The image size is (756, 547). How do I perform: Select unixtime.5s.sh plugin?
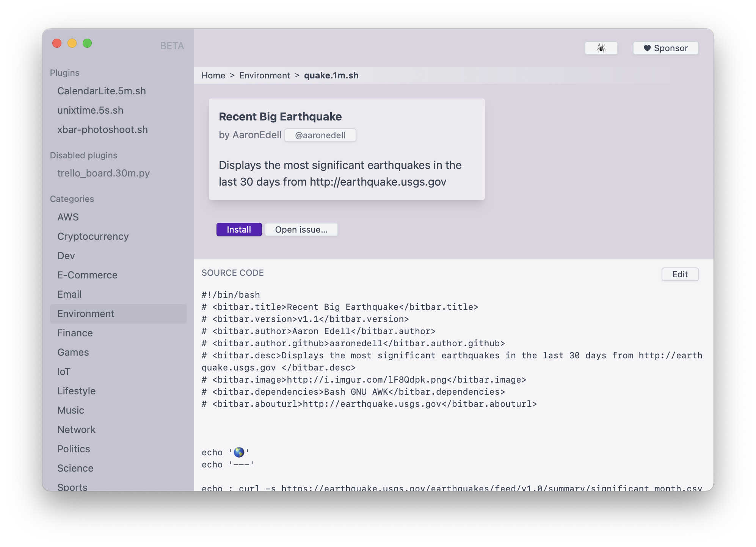[x=91, y=109]
